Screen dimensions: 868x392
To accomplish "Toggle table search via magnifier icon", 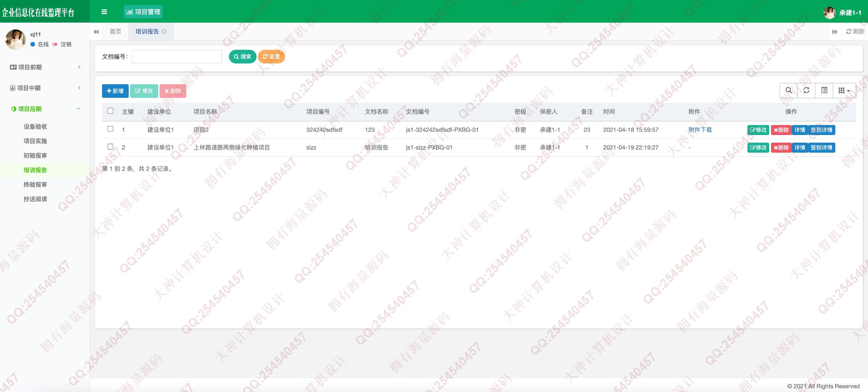I will pyautogui.click(x=788, y=90).
